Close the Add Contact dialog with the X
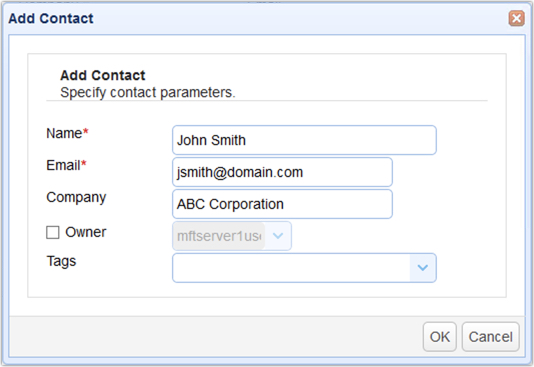The height and width of the screenshot is (367, 534). [516, 18]
